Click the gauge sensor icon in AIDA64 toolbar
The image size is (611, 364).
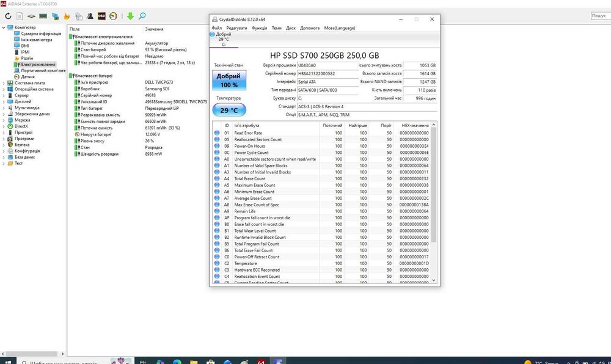[x=113, y=16]
